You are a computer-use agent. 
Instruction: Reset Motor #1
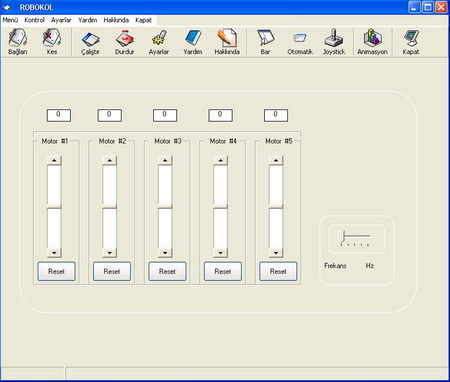(56, 271)
